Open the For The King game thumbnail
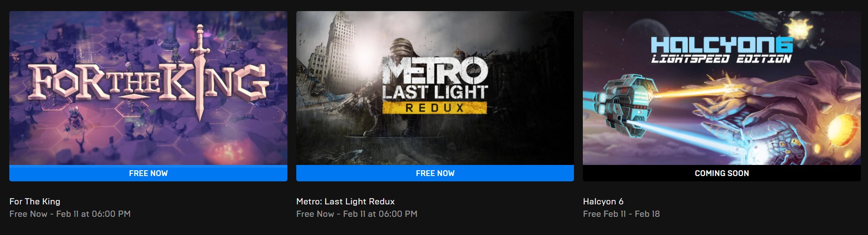The height and width of the screenshot is (235, 868). pyautogui.click(x=148, y=88)
